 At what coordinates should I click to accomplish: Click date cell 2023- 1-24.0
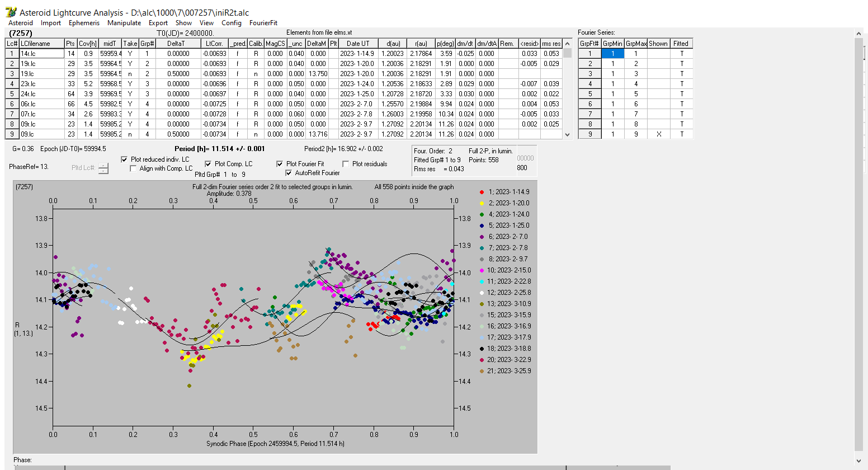click(x=358, y=84)
